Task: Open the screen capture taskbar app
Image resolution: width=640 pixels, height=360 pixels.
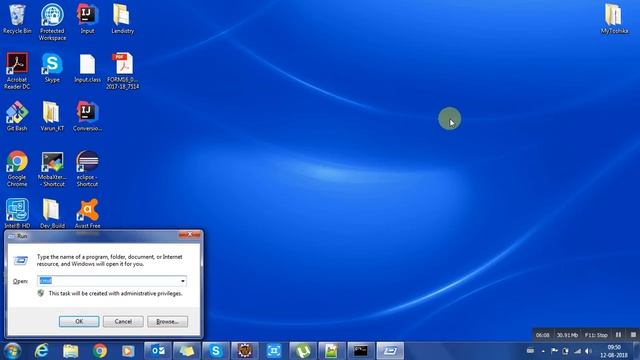Action: coord(274,351)
